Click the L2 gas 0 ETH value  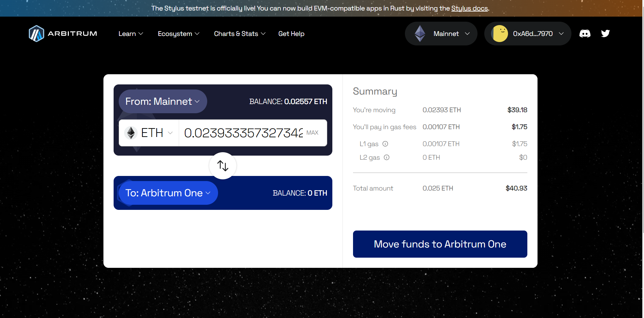[x=431, y=157]
